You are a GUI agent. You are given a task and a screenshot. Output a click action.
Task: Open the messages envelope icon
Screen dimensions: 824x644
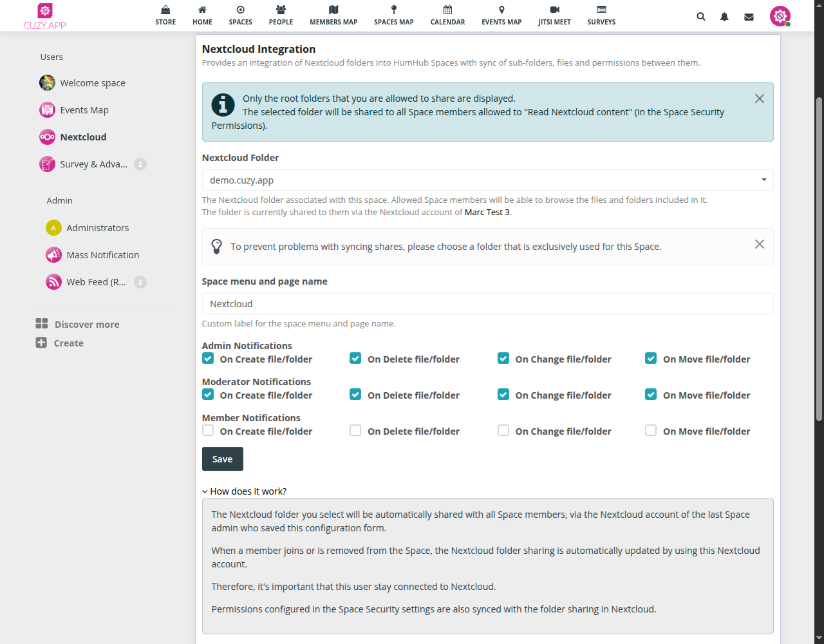coord(749,17)
